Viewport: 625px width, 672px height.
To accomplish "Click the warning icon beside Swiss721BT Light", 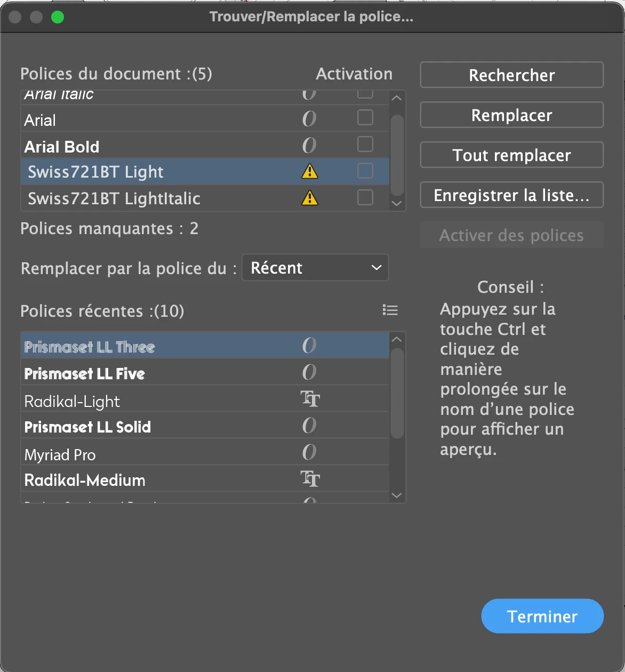I will [x=309, y=171].
